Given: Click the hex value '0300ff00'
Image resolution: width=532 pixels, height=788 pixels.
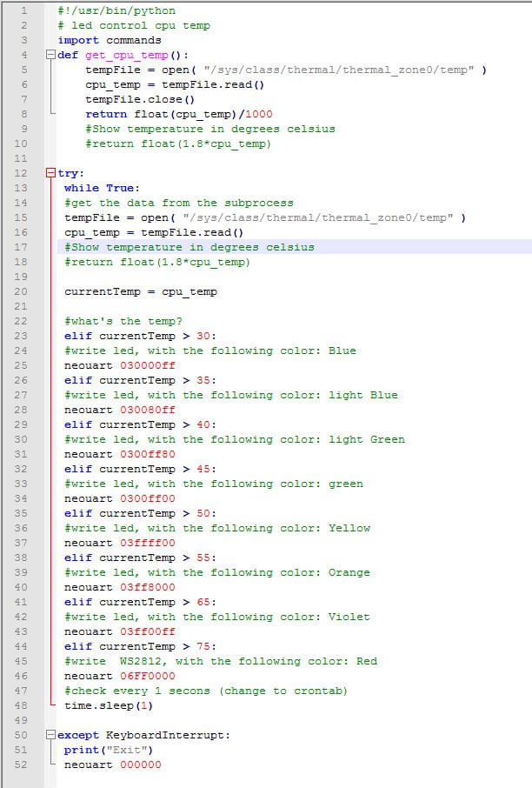Looking at the screenshot, I should (148, 498).
